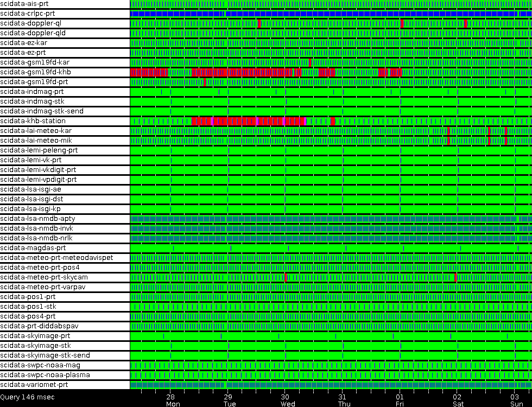Click the 28 Mon date on time axis
The width and height of the screenshot is (532, 407).
coord(173,400)
